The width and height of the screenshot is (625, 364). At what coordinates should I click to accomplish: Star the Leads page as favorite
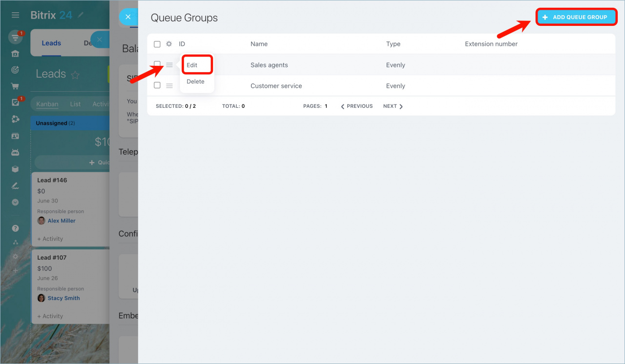point(75,75)
